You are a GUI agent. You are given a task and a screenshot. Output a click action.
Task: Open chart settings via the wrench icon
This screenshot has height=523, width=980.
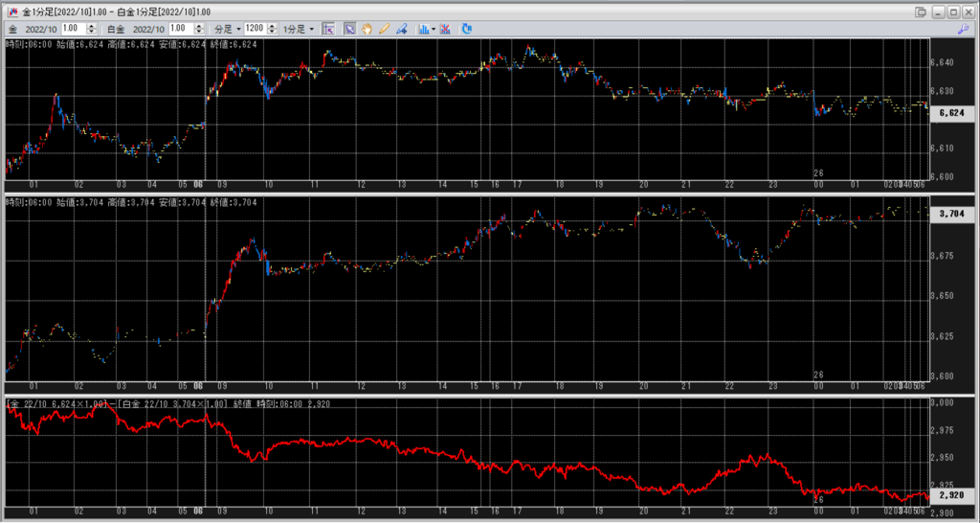[962, 29]
